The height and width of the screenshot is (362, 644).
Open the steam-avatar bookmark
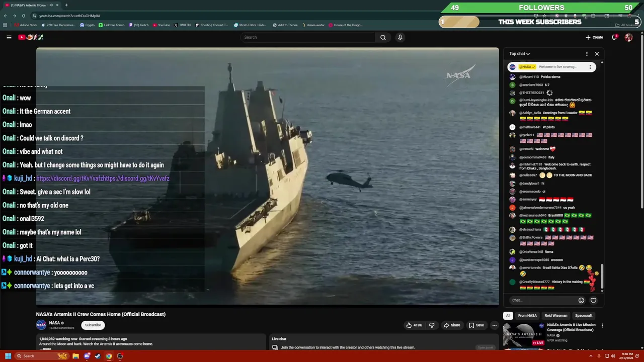click(x=313, y=25)
